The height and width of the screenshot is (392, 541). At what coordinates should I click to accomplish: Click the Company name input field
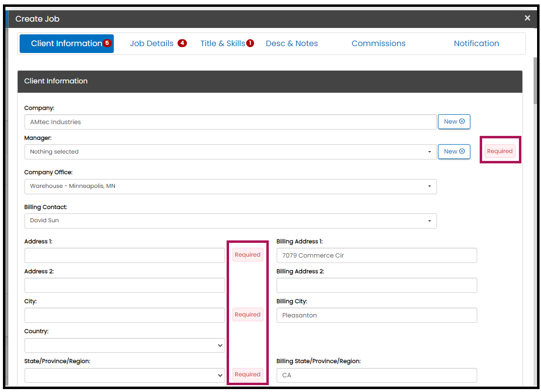[230, 122]
